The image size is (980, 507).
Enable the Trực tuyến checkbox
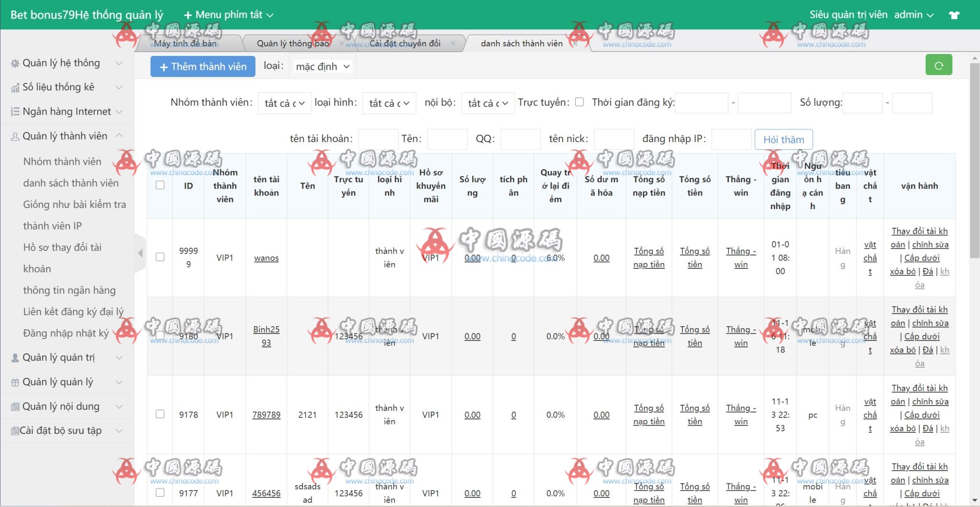(x=579, y=102)
